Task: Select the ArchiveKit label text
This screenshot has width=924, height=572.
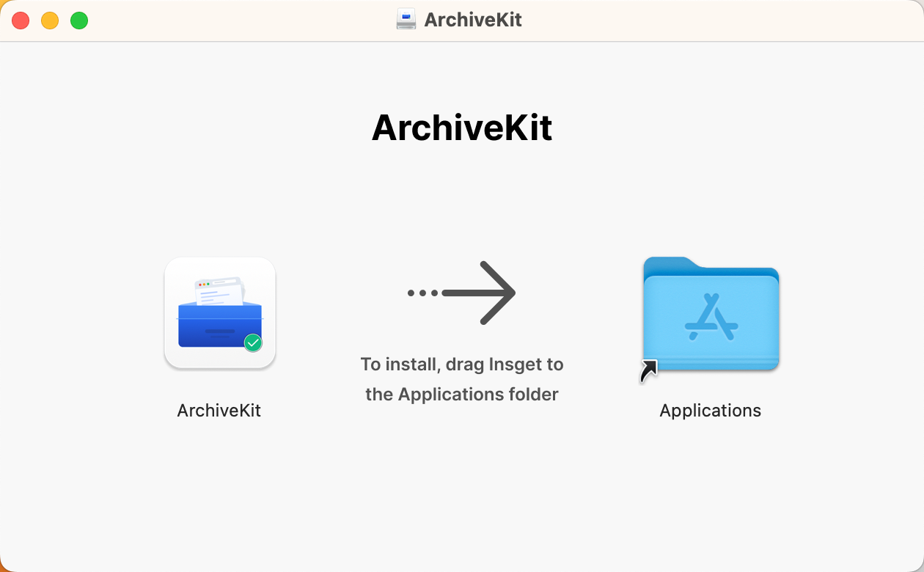Action: pos(219,410)
